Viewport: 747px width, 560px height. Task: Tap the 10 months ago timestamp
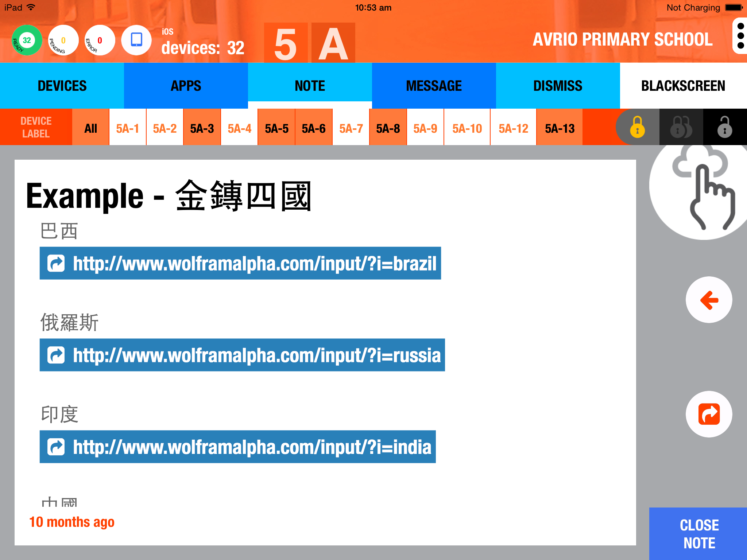[x=72, y=522]
